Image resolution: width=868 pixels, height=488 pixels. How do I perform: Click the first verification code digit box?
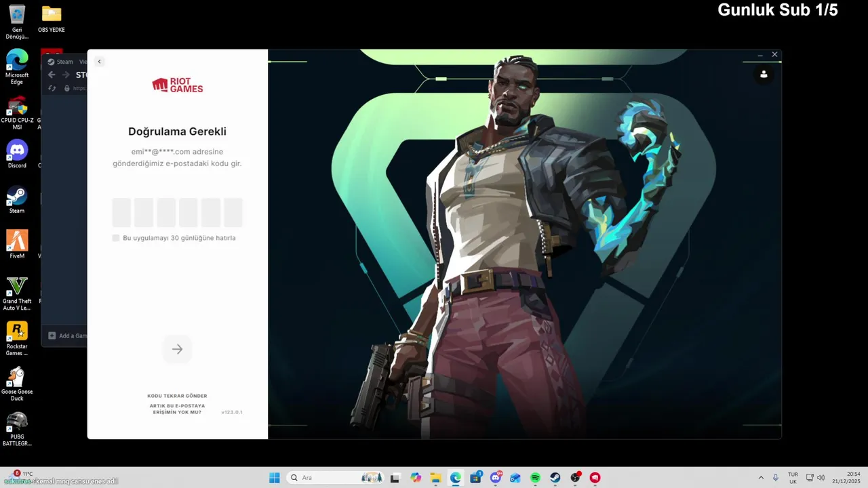(121, 212)
